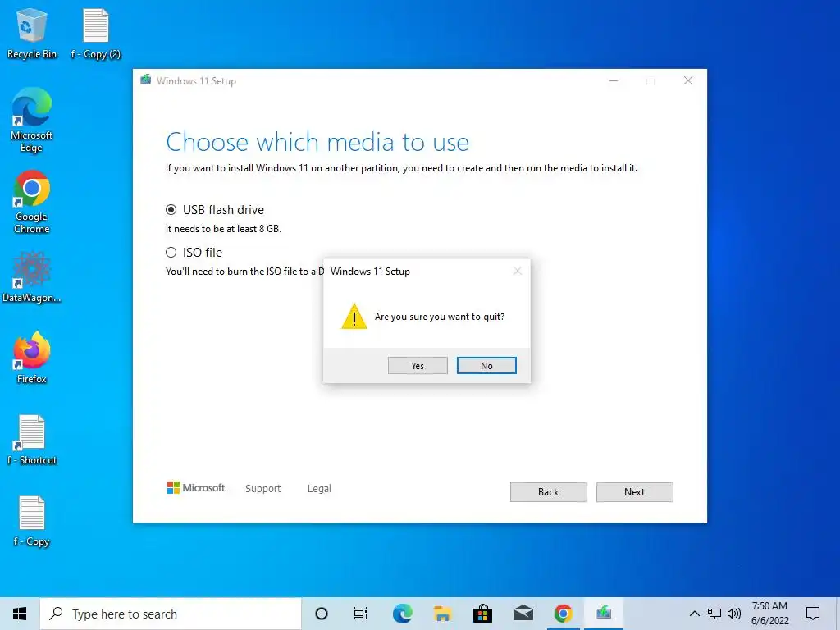
Task: Open Task View on the taskbar
Action: click(361, 614)
